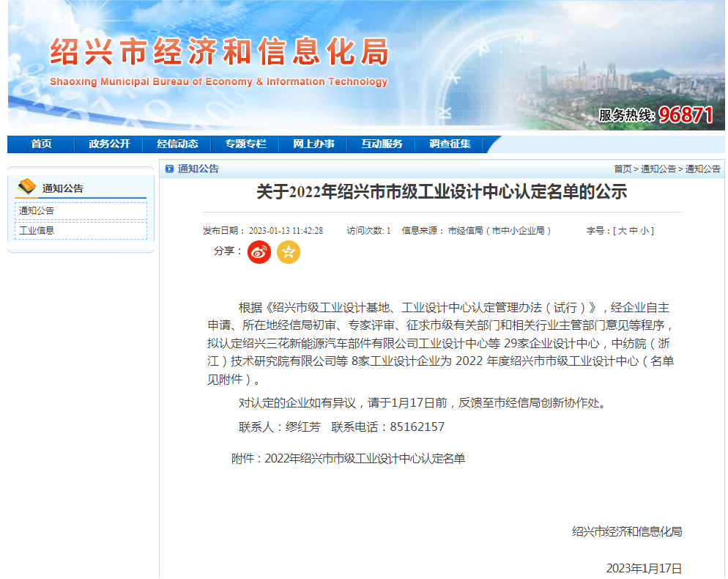Image resolution: width=728 pixels, height=579 pixels.
Task: Open the 政务公开 navigation menu
Action: click(109, 144)
